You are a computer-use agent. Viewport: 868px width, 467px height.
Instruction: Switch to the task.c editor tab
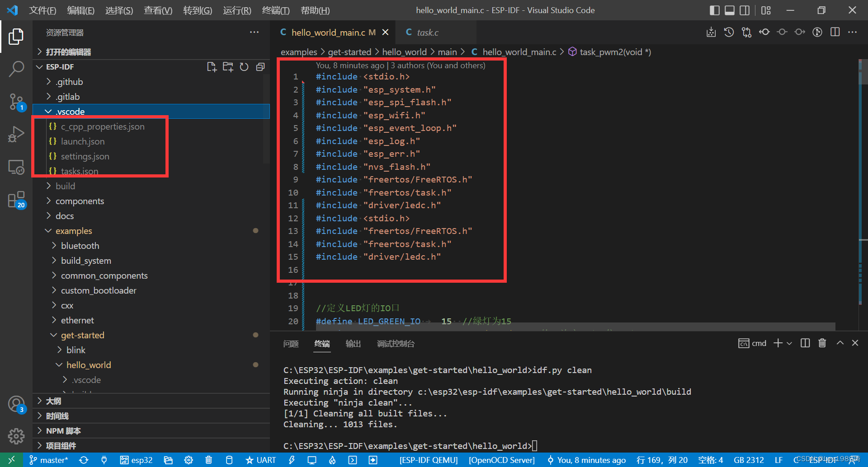428,32
